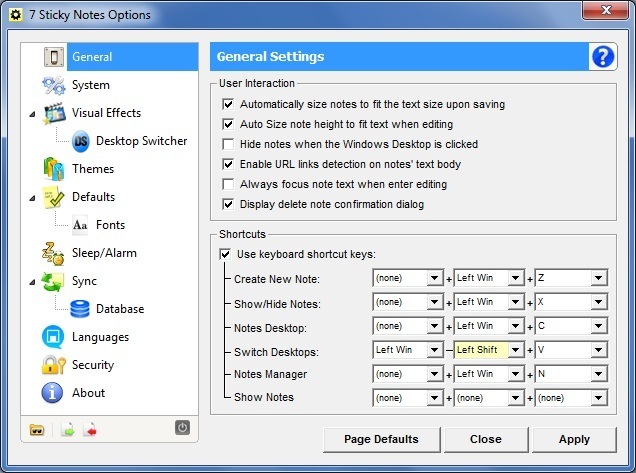The width and height of the screenshot is (636, 473).
Task: Open the Fonts settings page
Action: [110, 225]
